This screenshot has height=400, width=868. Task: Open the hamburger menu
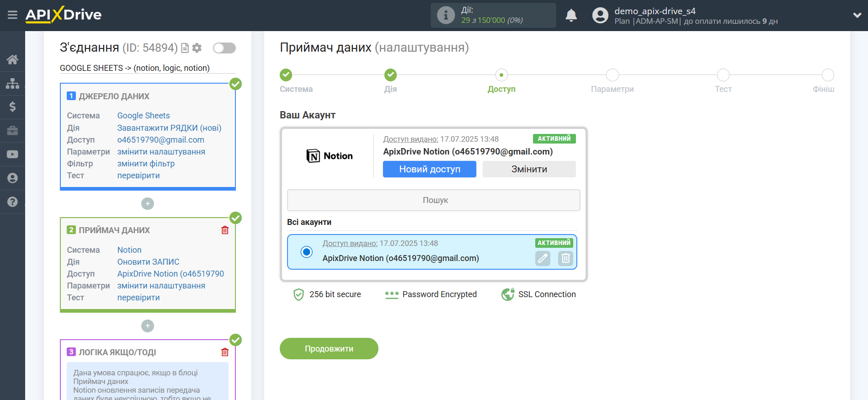pyautogui.click(x=12, y=15)
